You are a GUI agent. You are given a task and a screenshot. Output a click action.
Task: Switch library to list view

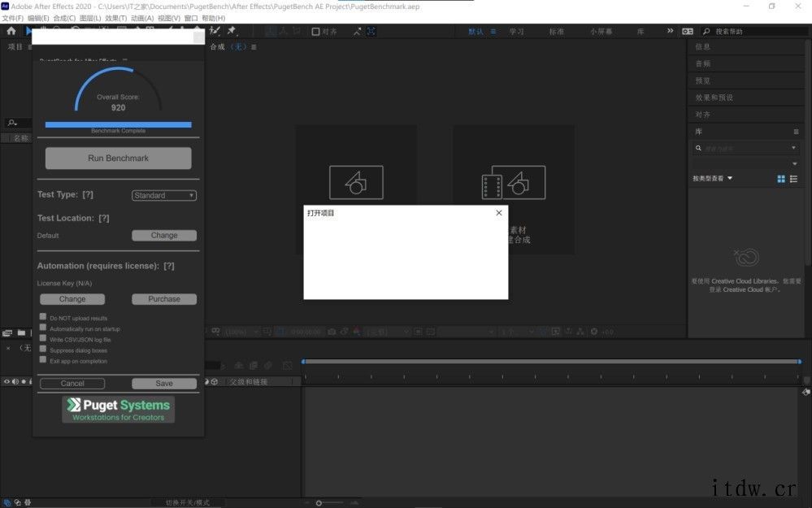tap(793, 179)
